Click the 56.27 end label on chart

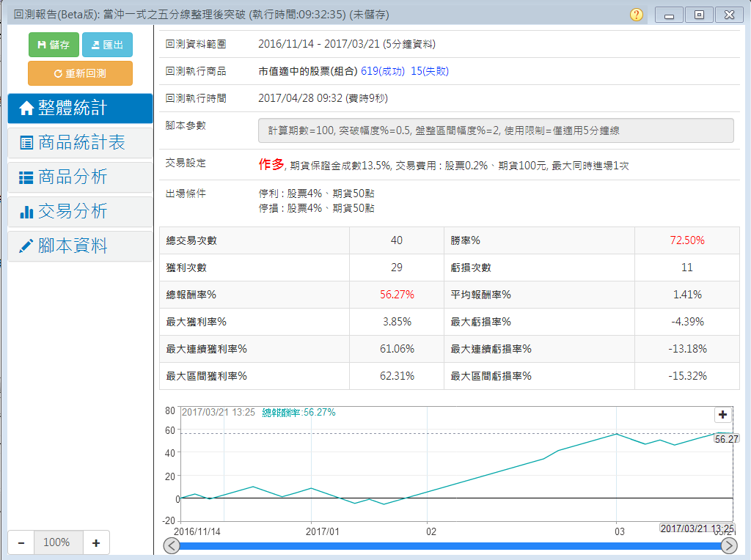726,439
